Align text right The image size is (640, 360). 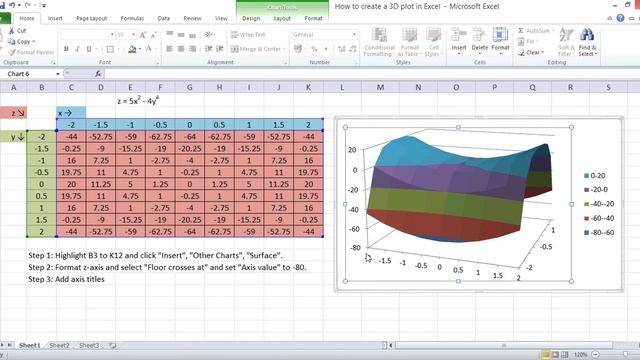[192, 49]
